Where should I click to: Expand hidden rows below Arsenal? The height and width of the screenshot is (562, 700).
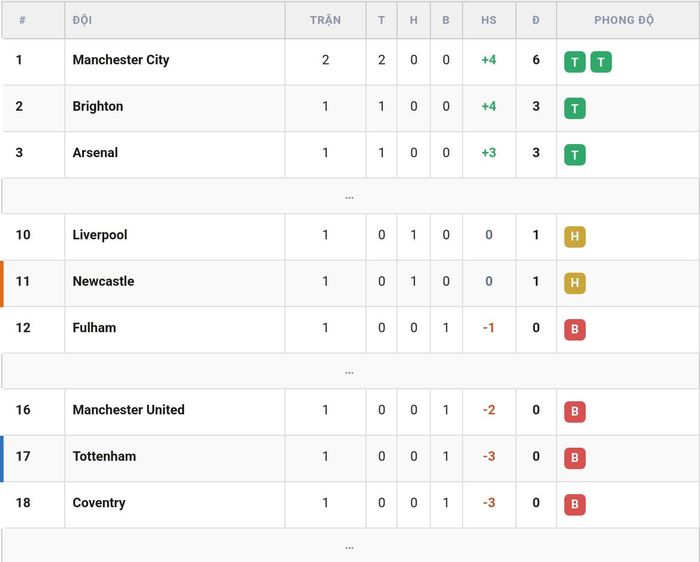click(350, 196)
